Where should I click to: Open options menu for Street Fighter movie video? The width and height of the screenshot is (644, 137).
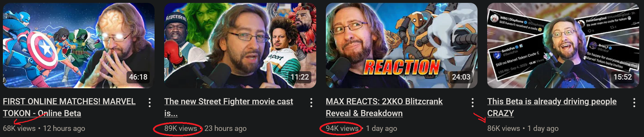click(x=311, y=103)
